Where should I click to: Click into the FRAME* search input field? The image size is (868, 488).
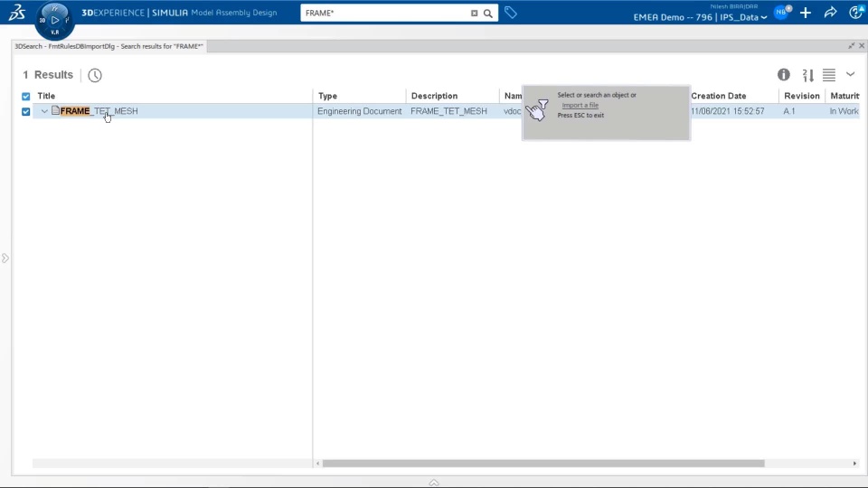386,13
